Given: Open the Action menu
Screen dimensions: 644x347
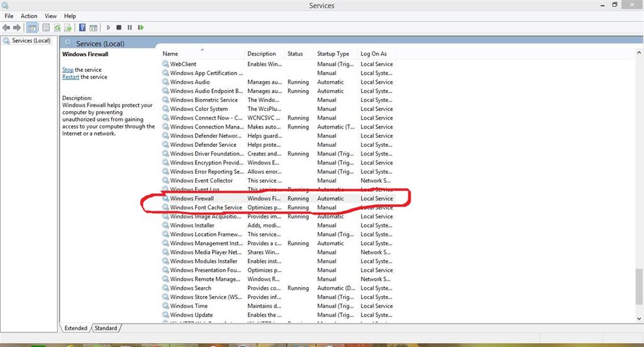Looking at the screenshot, I should (x=29, y=16).
